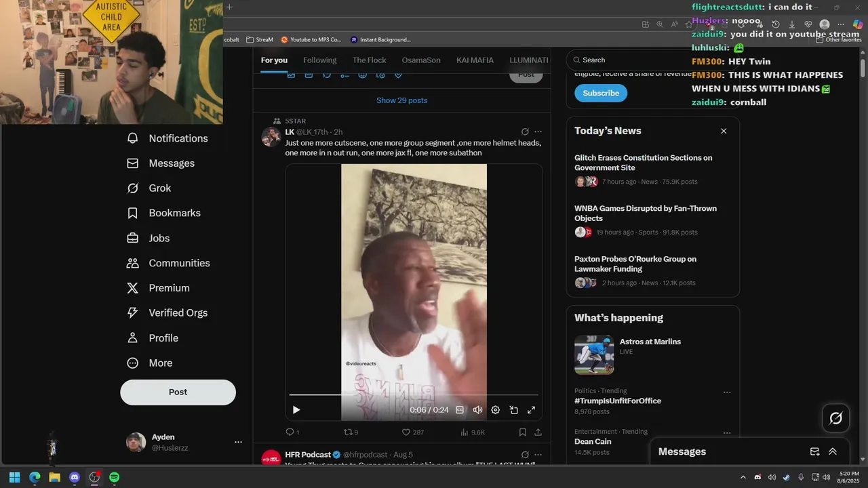The height and width of the screenshot is (488, 868).
Task: Open Youtube to MP3 Co... bookmark
Action: coord(311,40)
